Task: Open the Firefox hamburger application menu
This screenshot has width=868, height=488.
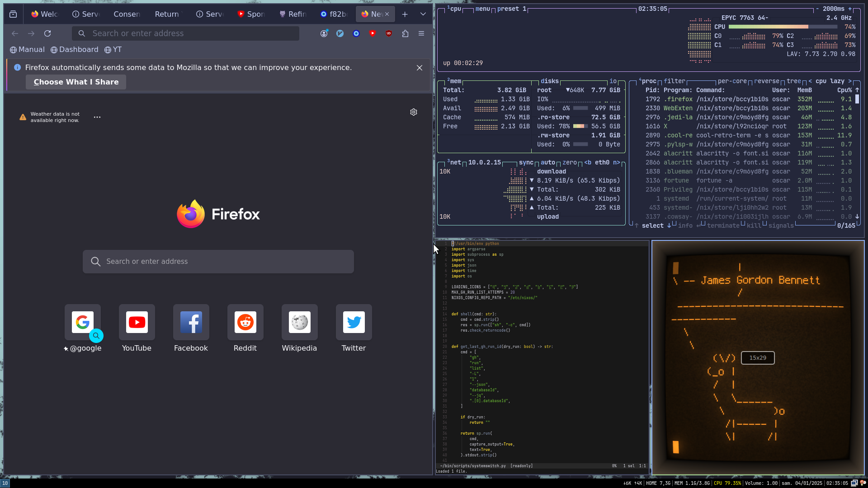Action: 421,33
